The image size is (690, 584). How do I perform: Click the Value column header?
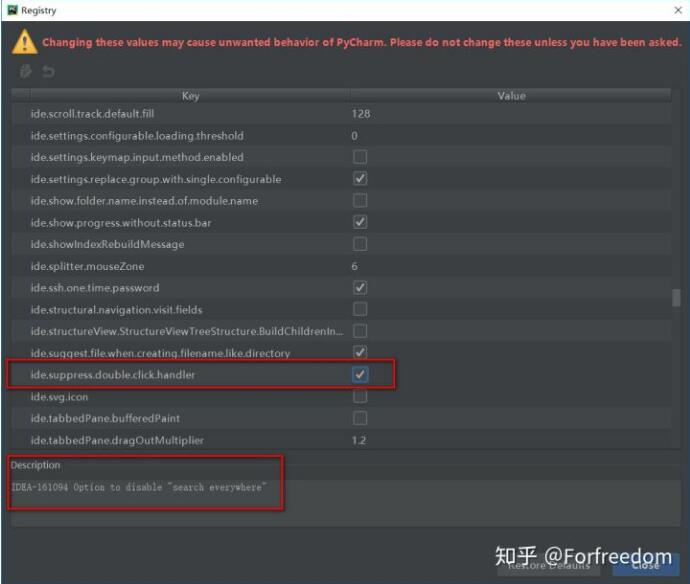[x=511, y=95]
